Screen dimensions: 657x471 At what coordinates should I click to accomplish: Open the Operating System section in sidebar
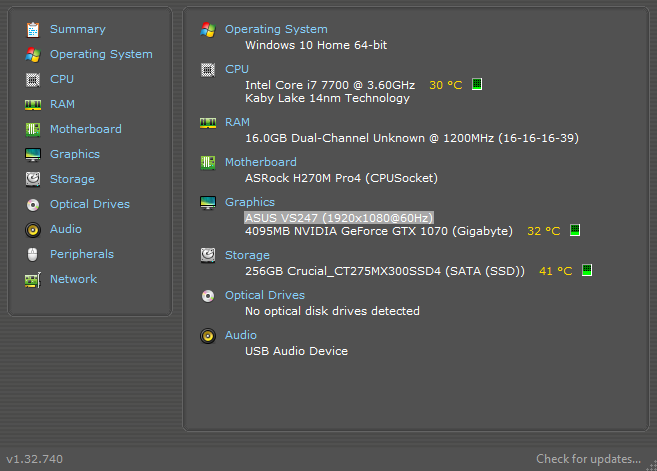[101, 54]
